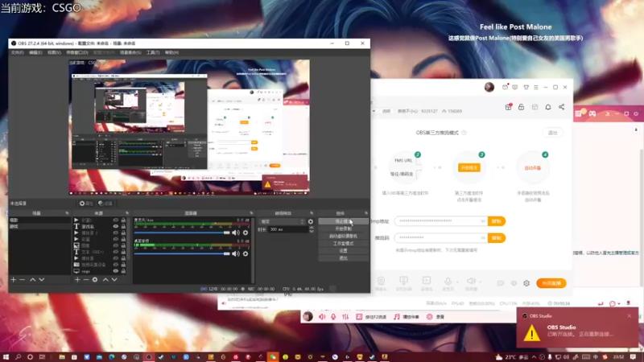Open 文件(F) menu in OBS

pos(17,52)
